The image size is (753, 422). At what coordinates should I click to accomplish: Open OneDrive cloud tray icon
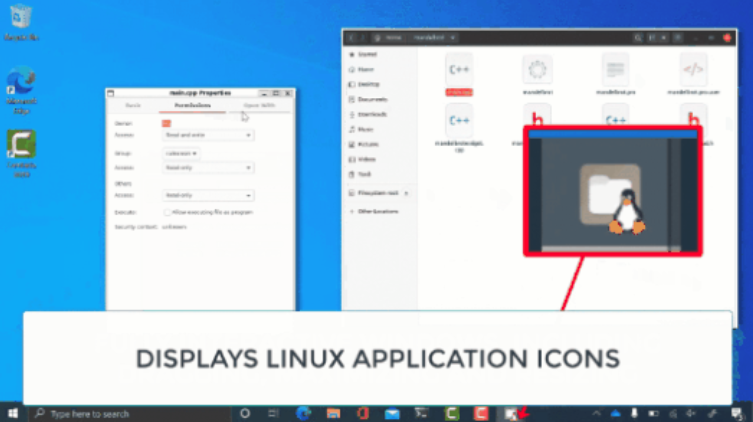(x=615, y=413)
